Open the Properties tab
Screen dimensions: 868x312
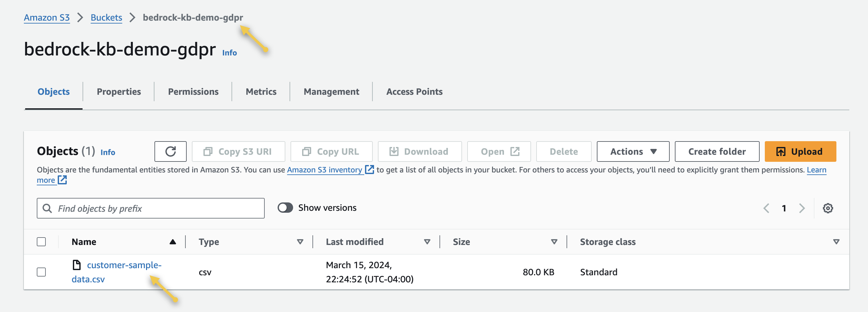[119, 92]
